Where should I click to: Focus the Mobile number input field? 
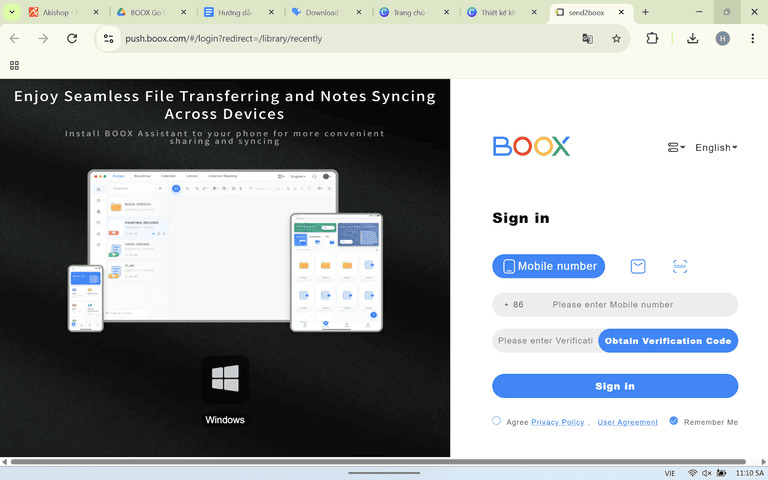point(642,305)
